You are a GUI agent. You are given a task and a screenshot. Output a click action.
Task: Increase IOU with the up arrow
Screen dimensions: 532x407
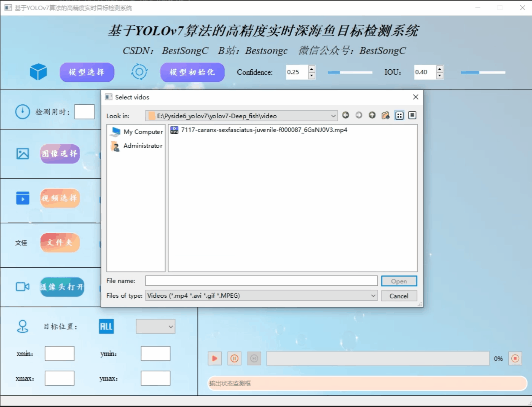click(x=440, y=69)
